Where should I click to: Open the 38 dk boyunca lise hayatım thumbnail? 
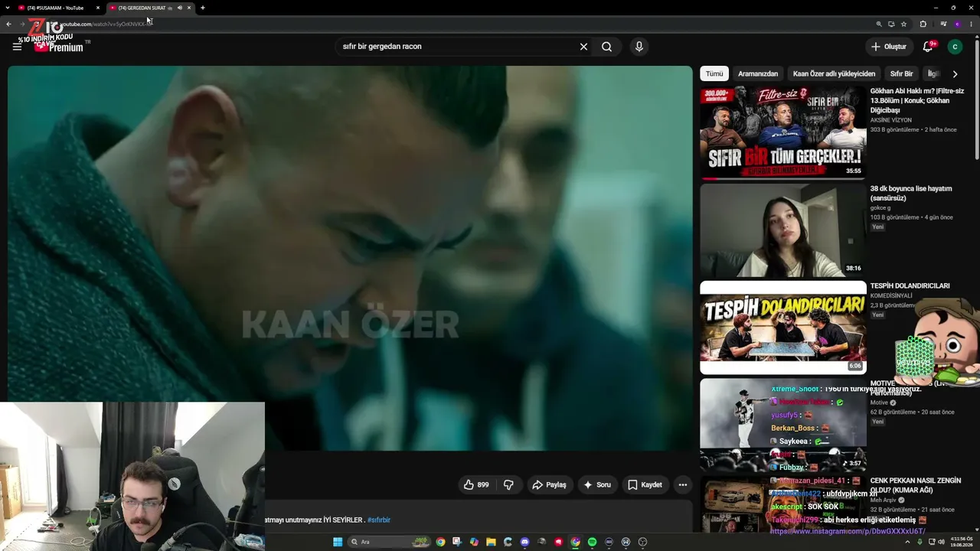point(783,230)
